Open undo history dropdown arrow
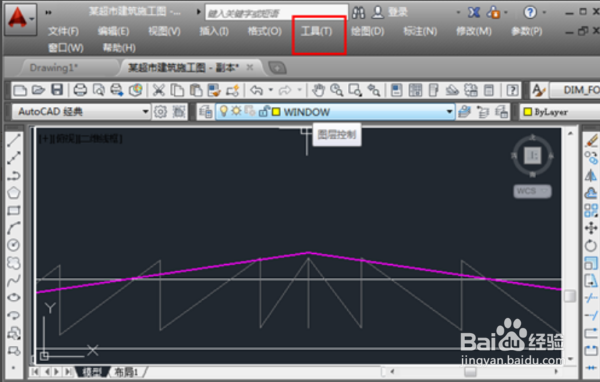 pyautogui.click(x=271, y=90)
